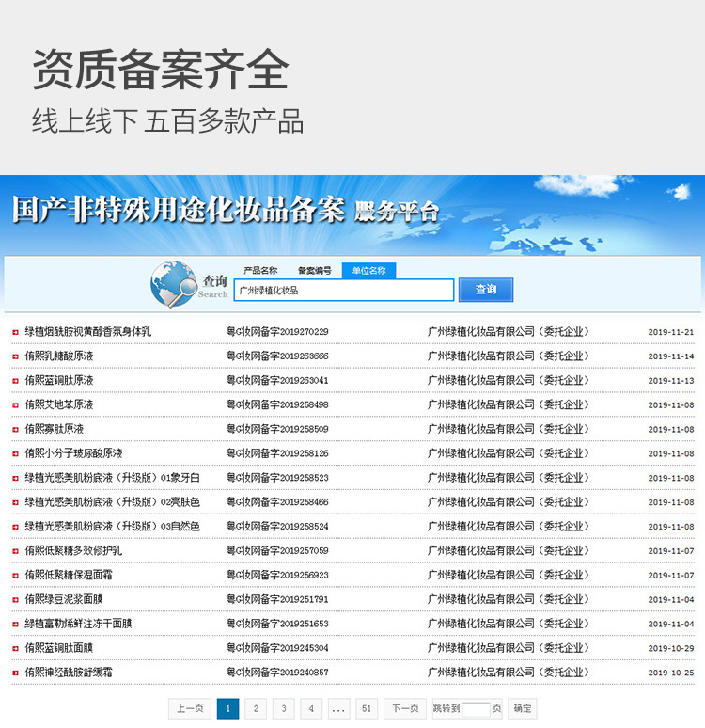Open product 侑熙蓝铜肽原液
The height and width of the screenshot is (728, 705).
[59, 380]
